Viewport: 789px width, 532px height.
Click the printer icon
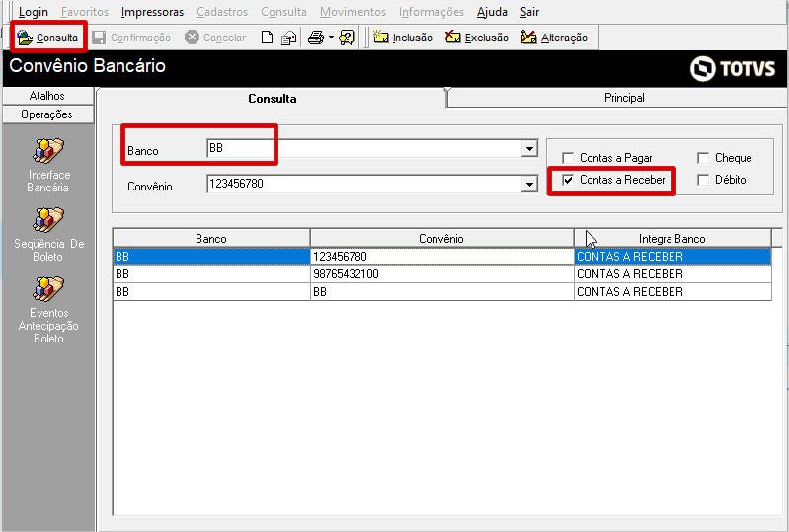(x=315, y=38)
